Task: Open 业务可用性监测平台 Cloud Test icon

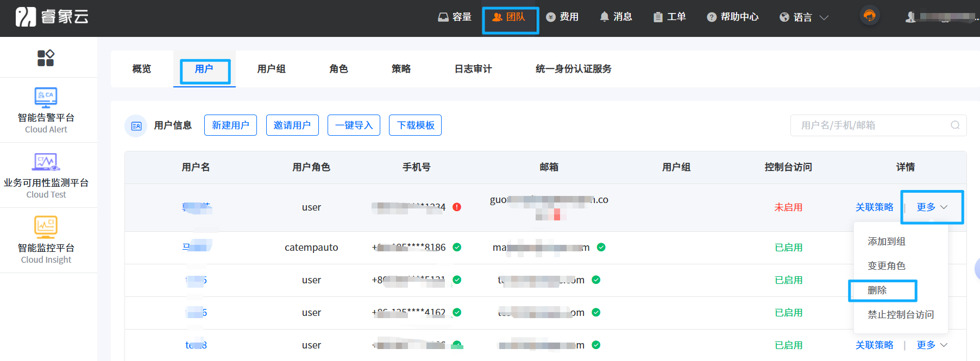Action: tap(46, 162)
